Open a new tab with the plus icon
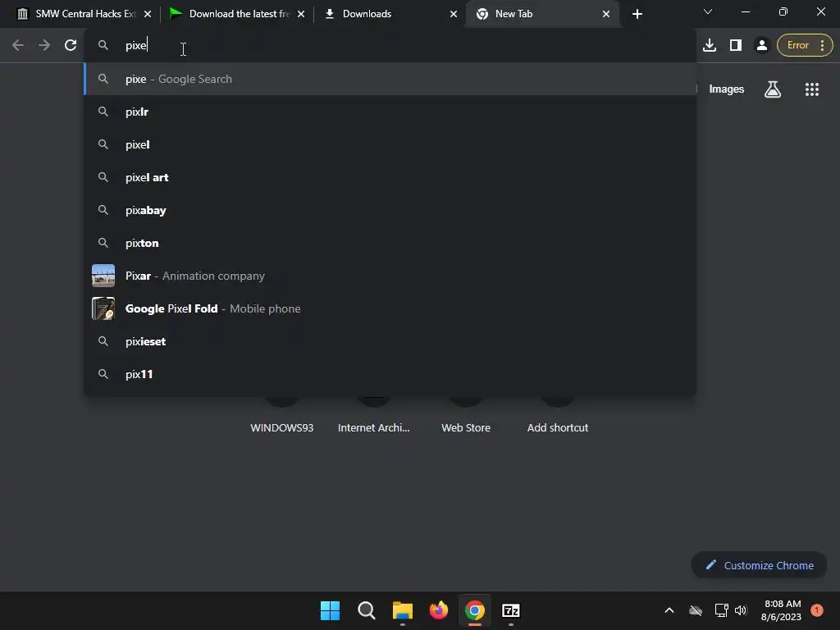 (x=637, y=14)
